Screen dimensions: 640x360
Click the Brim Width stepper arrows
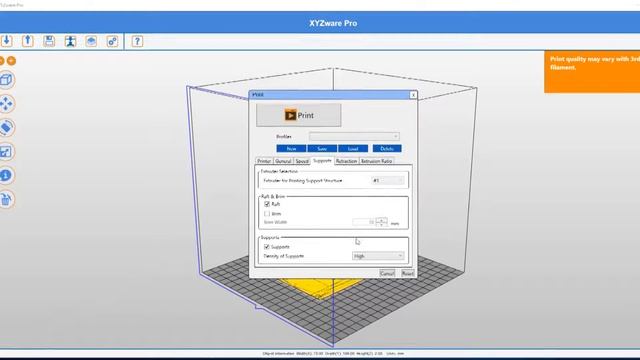[381, 222]
